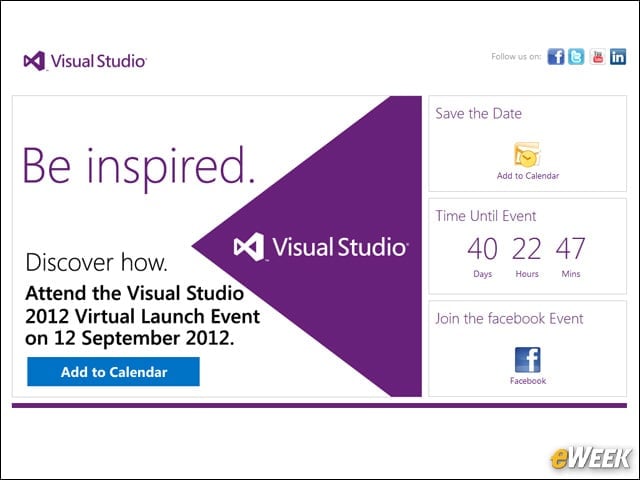Image resolution: width=640 pixels, height=480 pixels.
Task: Open the YouTube follow icon
Action: tap(598, 57)
